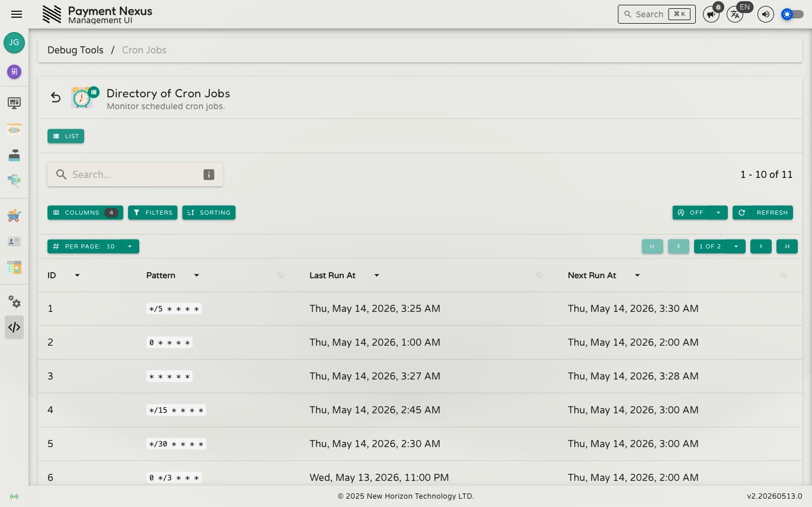Open the FILTERS button
The image size is (812, 507).
coord(153,212)
